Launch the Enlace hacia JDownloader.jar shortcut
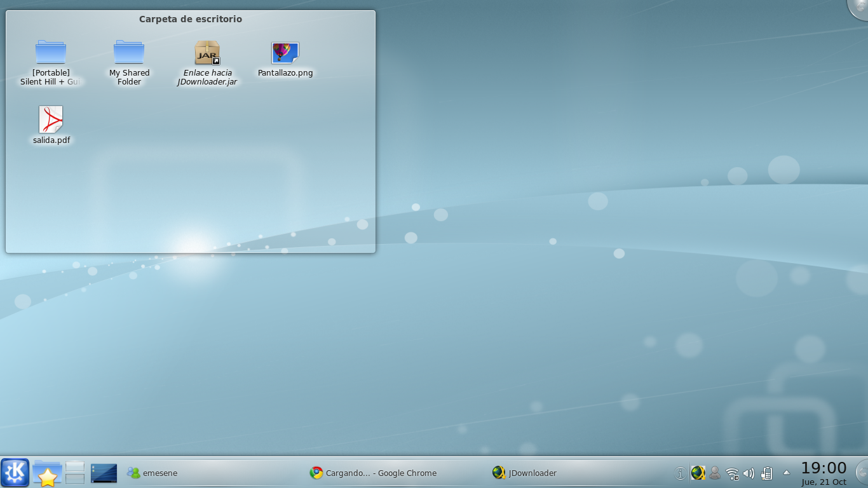 (x=207, y=63)
